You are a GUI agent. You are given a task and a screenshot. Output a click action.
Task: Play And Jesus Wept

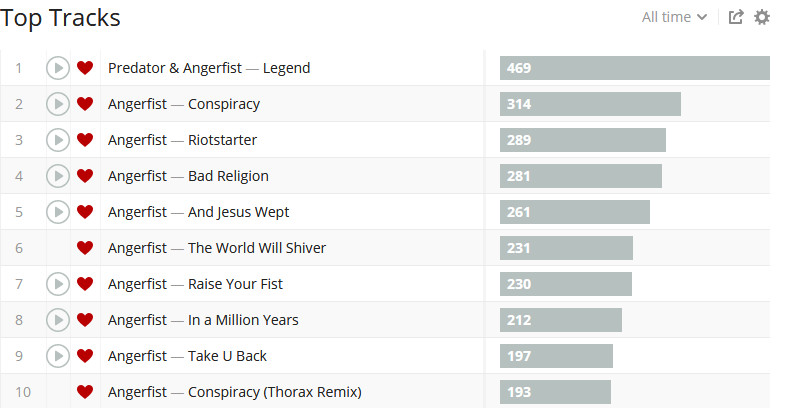click(58, 212)
